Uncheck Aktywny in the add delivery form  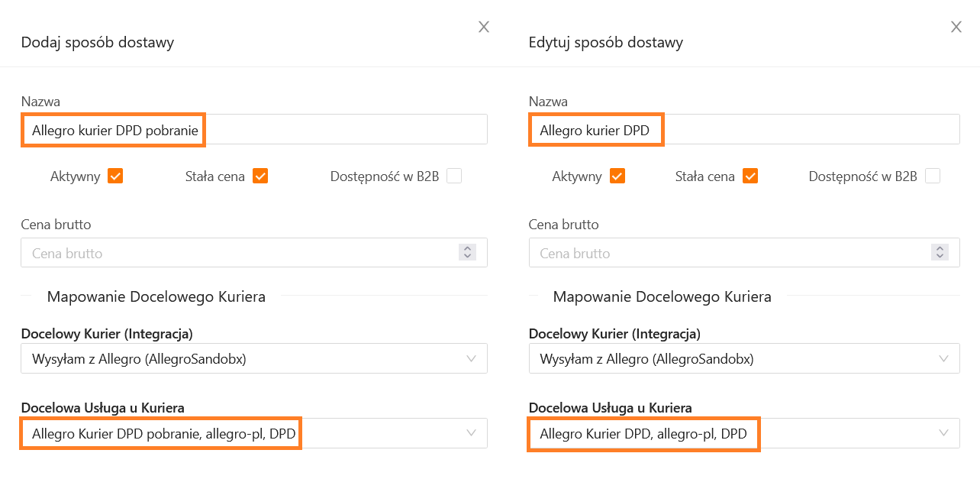pyautogui.click(x=115, y=176)
